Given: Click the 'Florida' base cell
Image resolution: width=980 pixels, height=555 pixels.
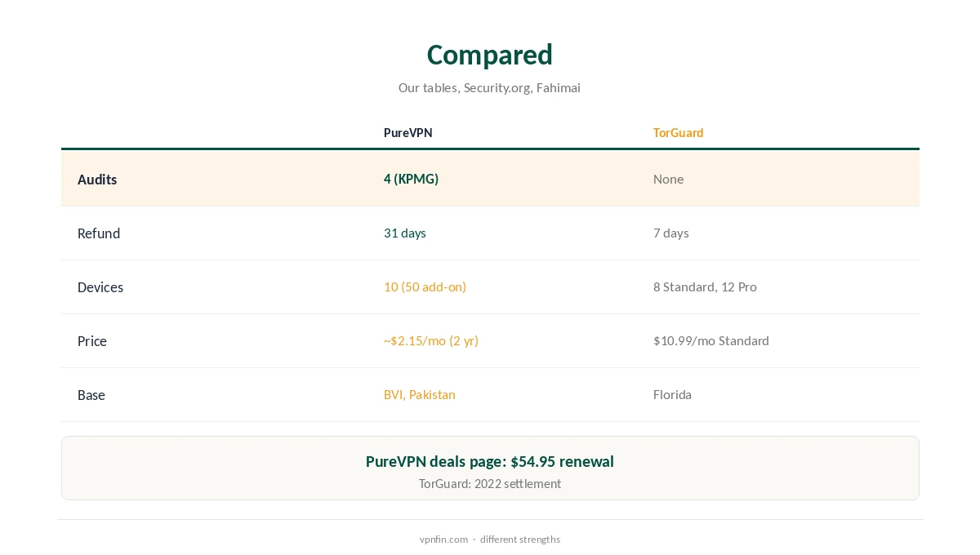Looking at the screenshot, I should click(x=672, y=394).
